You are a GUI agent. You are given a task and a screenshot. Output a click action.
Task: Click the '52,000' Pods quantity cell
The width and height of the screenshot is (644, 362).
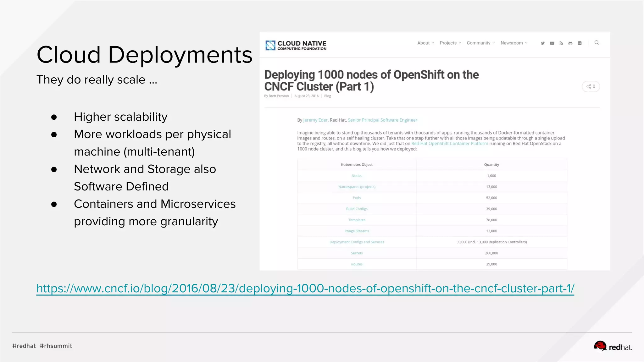491,198
